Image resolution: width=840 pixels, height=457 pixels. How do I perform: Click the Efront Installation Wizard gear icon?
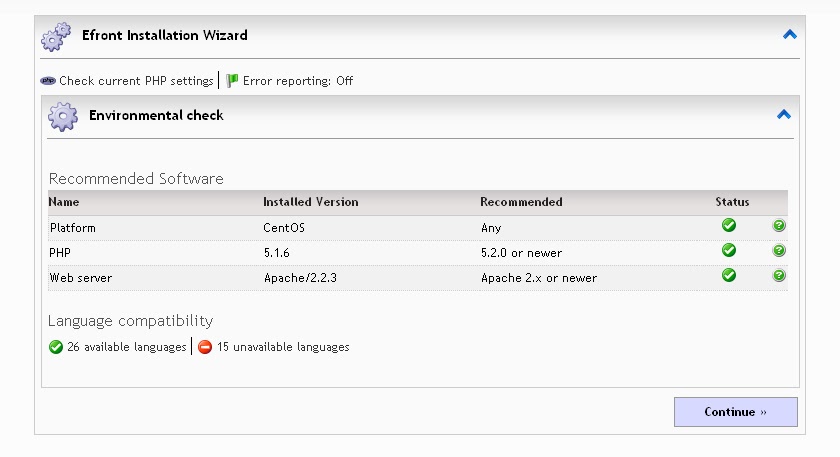coord(56,36)
